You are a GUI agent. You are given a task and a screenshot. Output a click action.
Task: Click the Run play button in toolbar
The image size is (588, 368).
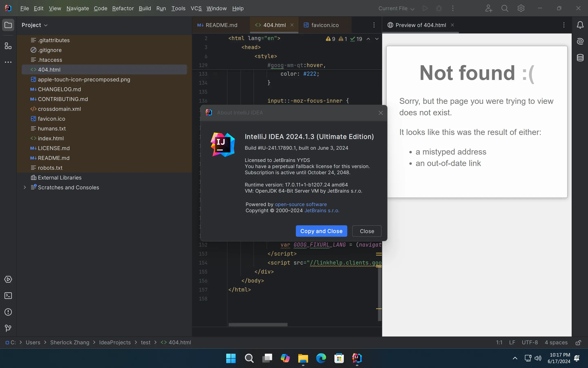[425, 8]
